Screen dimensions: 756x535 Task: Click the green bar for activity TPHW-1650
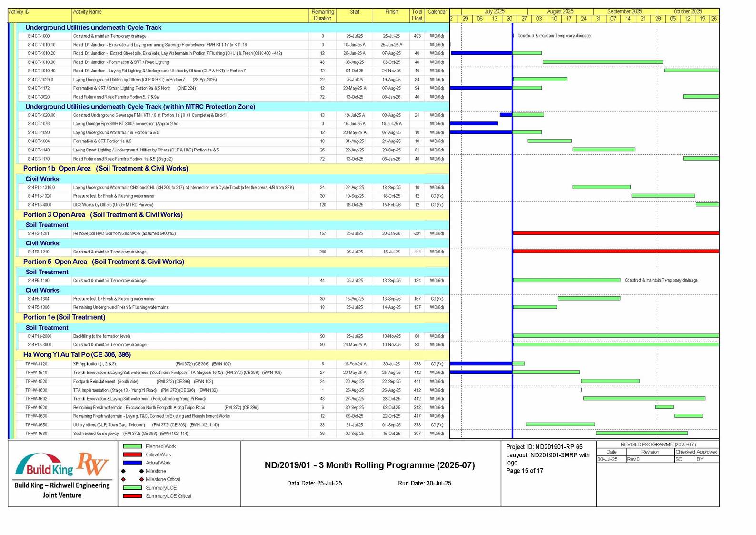560,424
